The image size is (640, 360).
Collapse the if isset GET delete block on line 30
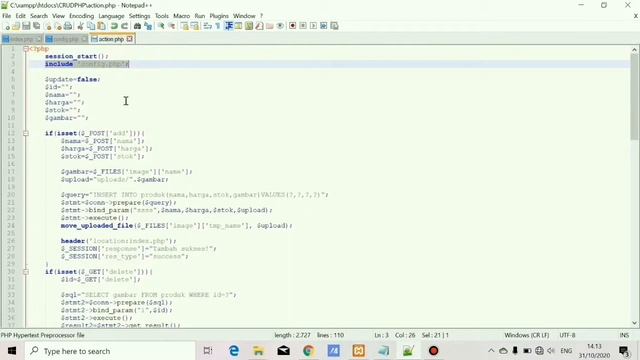pyautogui.click(x=26, y=271)
